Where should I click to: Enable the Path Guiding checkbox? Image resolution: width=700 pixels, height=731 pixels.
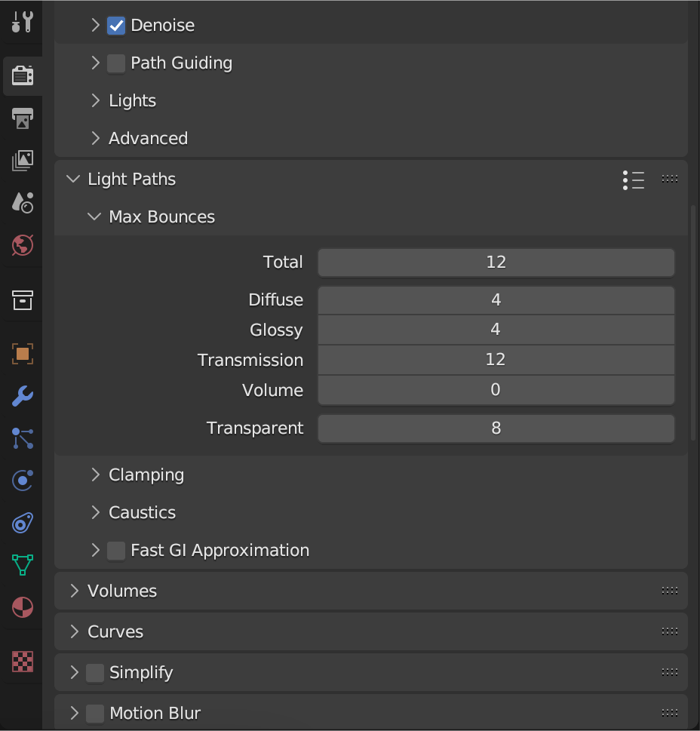click(116, 63)
